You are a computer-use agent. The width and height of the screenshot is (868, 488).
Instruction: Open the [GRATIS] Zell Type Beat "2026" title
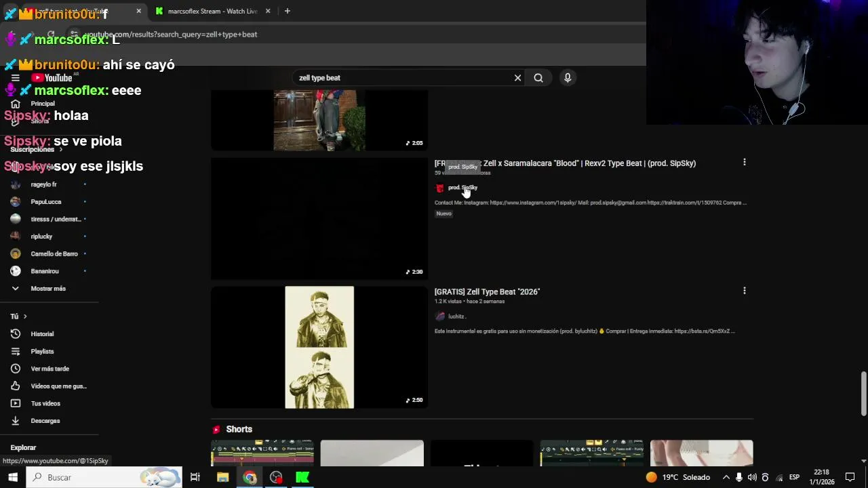(x=487, y=292)
